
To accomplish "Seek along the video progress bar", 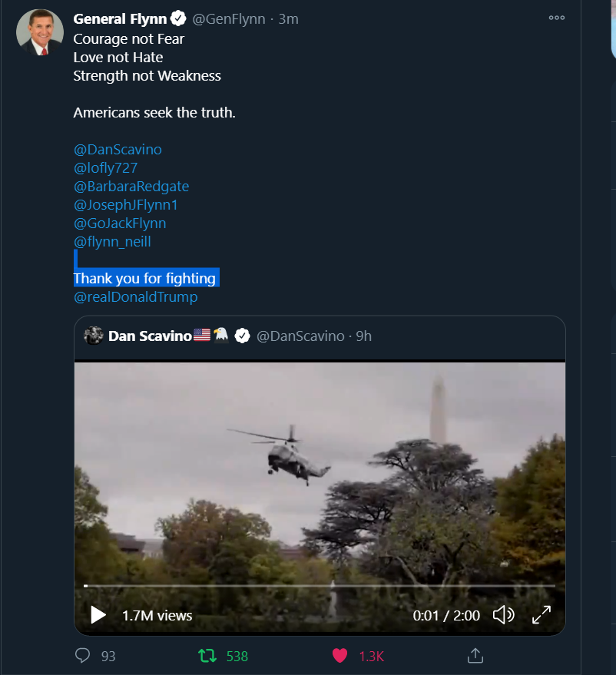I will pos(320,586).
